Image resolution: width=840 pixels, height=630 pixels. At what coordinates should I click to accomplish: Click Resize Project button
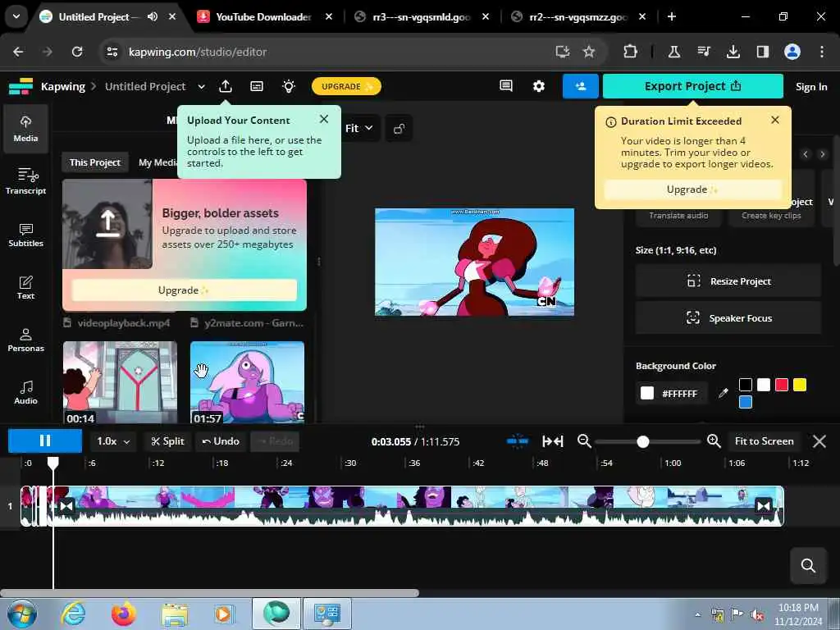[728, 281]
